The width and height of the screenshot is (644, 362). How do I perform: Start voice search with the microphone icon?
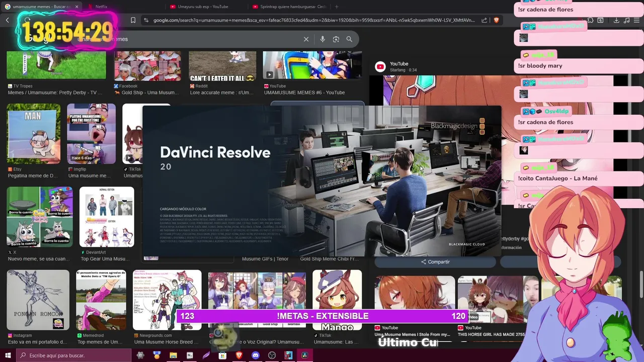[x=323, y=39]
